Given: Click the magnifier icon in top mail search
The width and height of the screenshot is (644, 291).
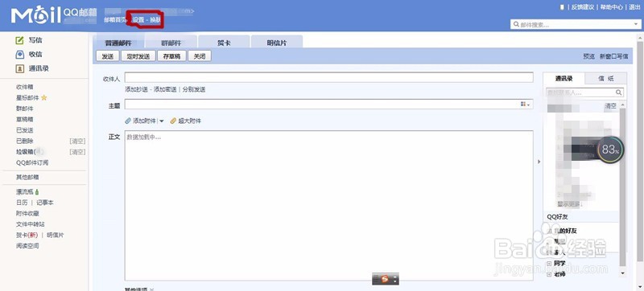Looking at the screenshot, I should coord(516,25).
